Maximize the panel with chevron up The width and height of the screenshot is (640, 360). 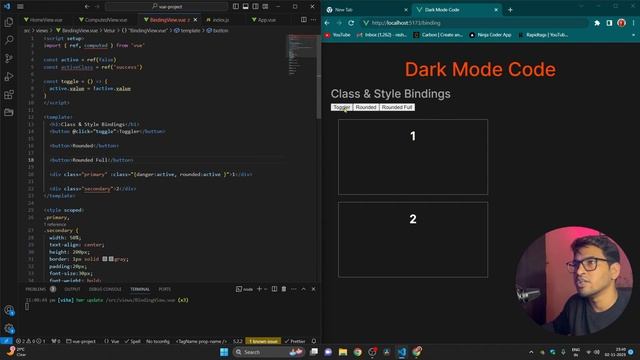coord(303,289)
